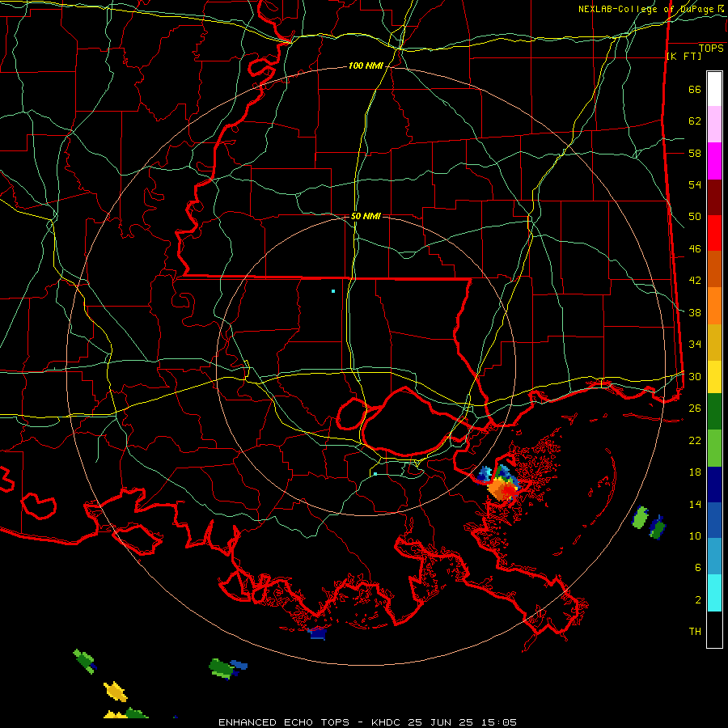Screen dimensions: 728x728
Task: Click the red-orange storm cell echo
Action: point(502,489)
